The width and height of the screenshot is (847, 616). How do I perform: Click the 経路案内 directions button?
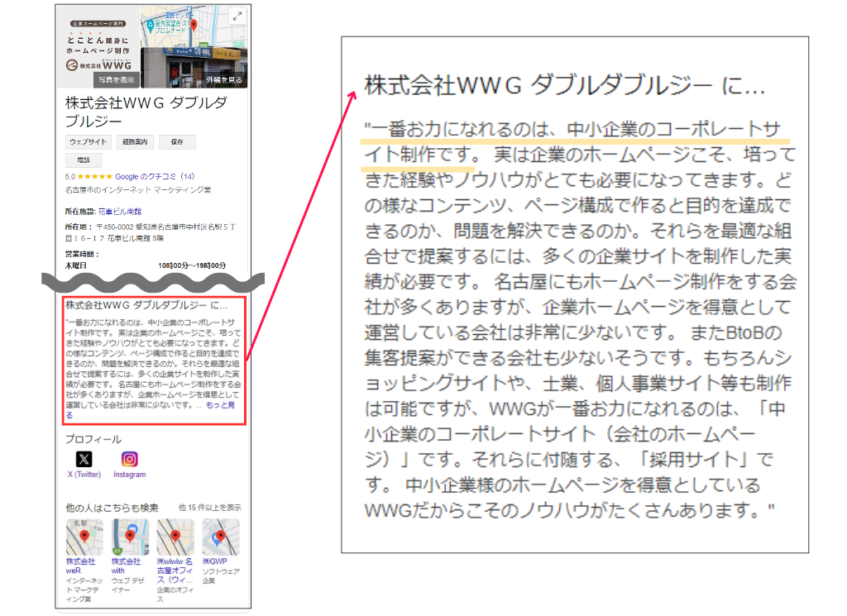click(x=135, y=141)
